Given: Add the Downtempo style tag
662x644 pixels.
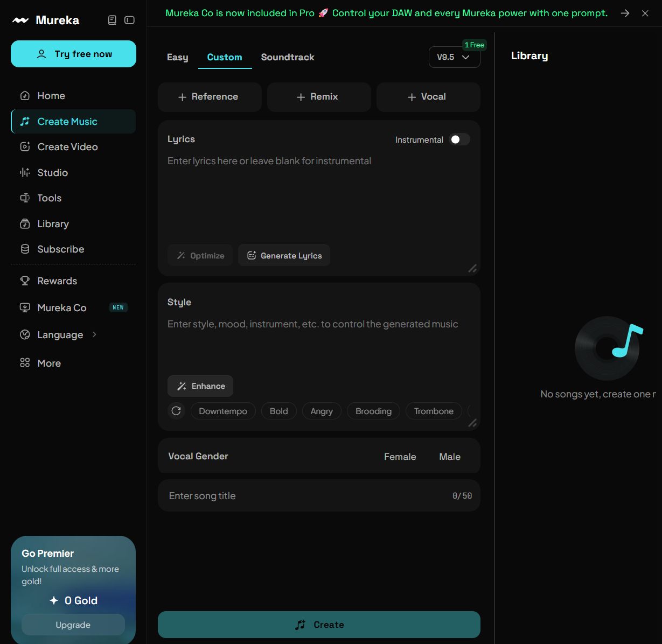Looking at the screenshot, I should pyautogui.click(x=223, y=411).
